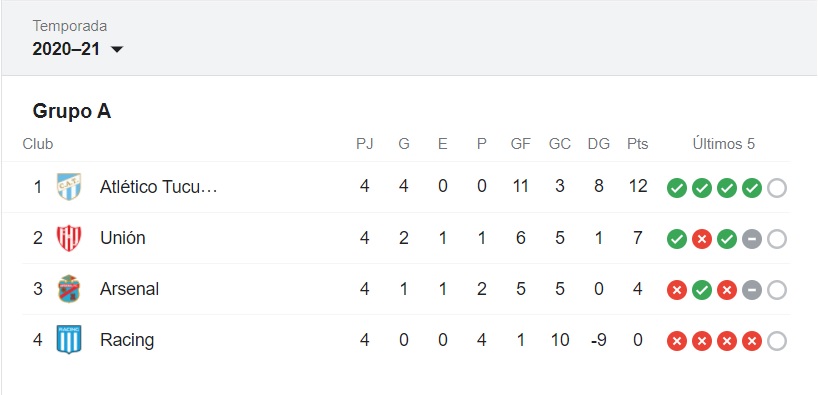Click Racing's empty upcoming match circle

pos(777,341)
